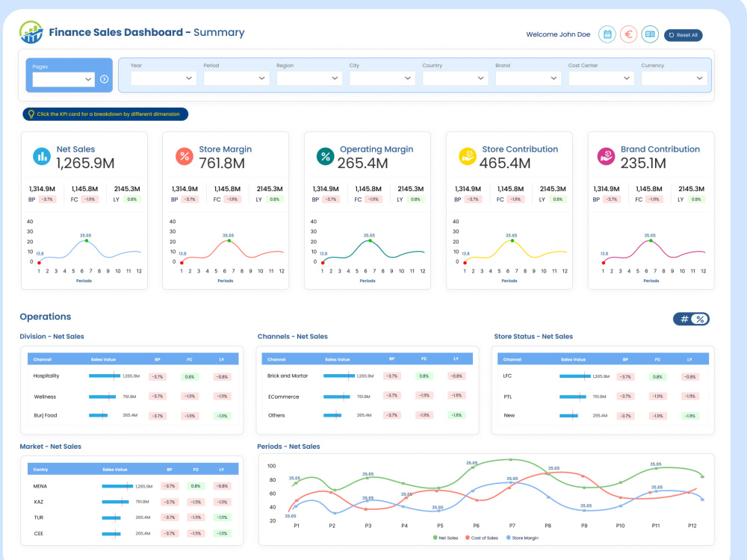
Task: Click MENA sales value bar
Action: pyautogui.click(x=117, y=486)
